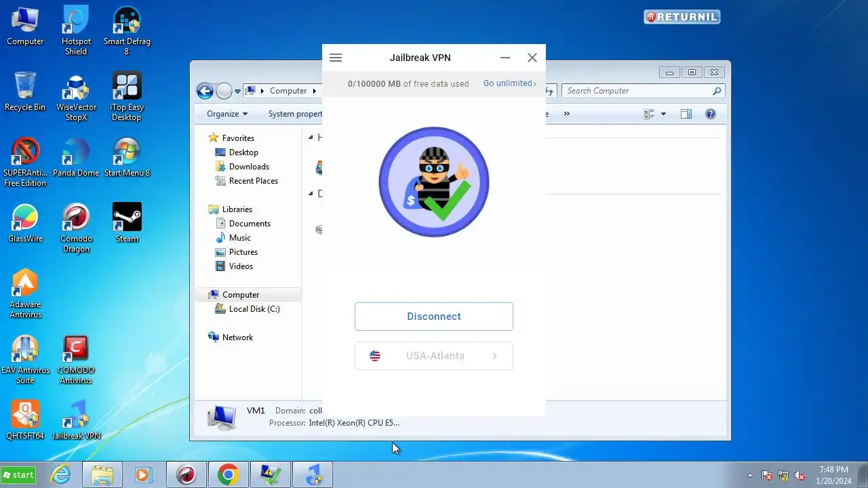The height and width of the screenshot is (488, 868).
Task: Open the Jailbreak VPN desktop shortcut
Action: coord(76,420)
